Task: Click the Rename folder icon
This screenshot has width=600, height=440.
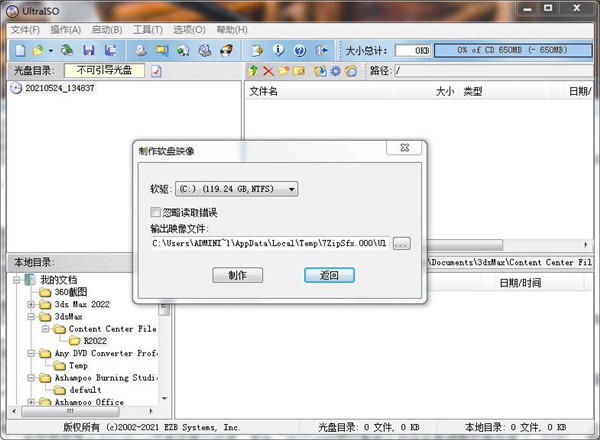Action: (x=298, y=71)
